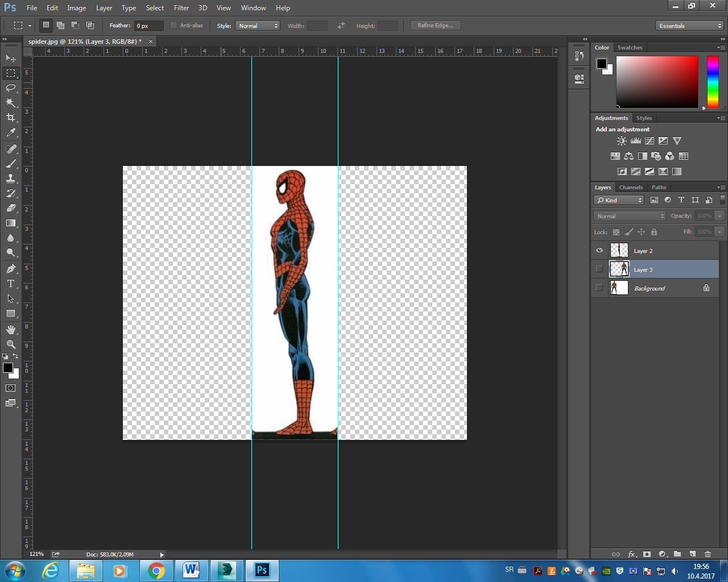
Task: Add a Levels adjustment
Action: tap(636, 141)
